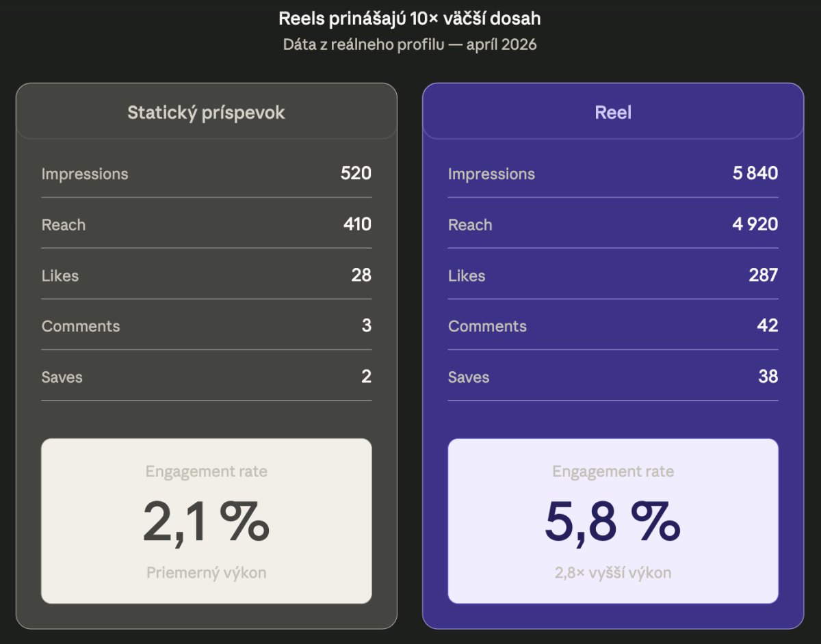Click the subtitle 'Dáta z reálneho profilu'
This screenshot has width=821, height=644.
pyautogui.click(x=410, y=45)
